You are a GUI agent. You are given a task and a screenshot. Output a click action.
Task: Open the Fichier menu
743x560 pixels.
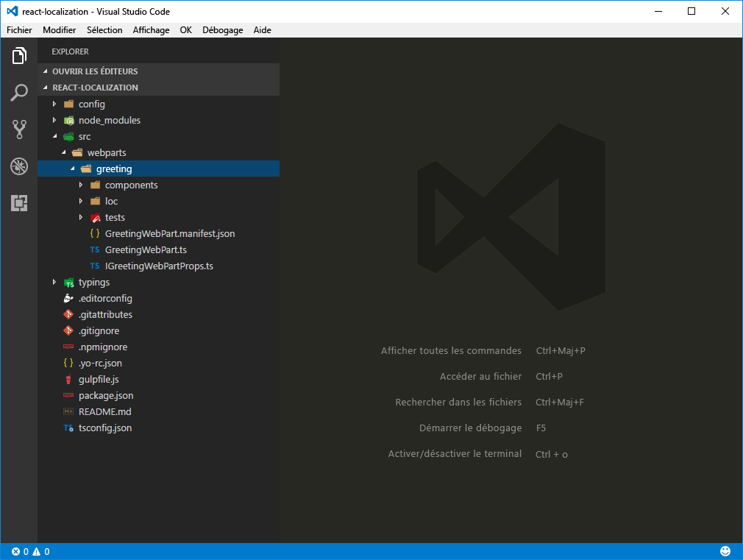pos(19,30)
